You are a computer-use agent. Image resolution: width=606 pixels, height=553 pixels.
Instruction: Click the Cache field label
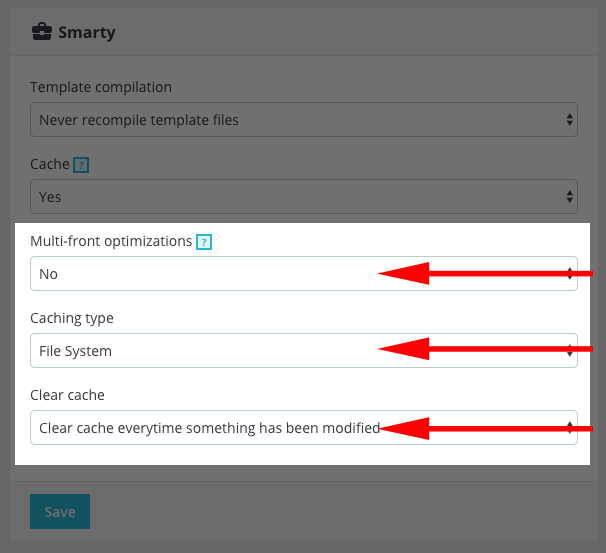pos(50,164)
